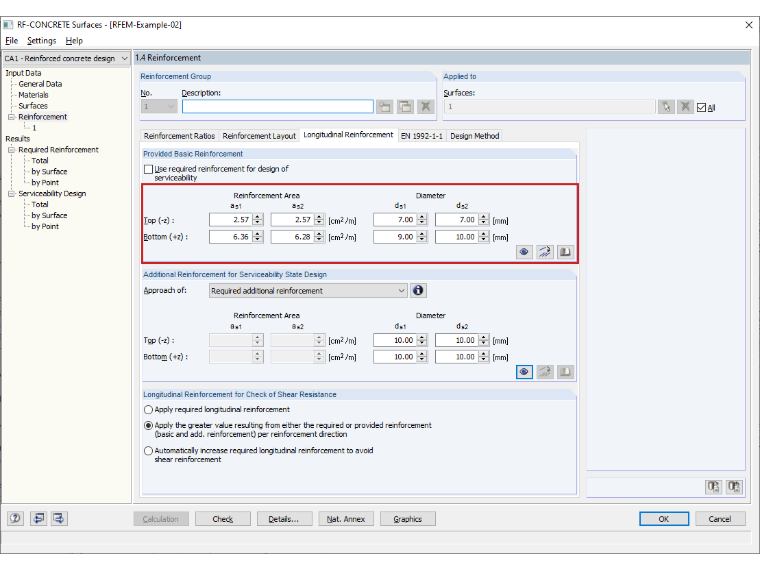760x570 pixels.
Task: Switch to the Reinforcement Ratios tab
Action: (x=179, y=136)
